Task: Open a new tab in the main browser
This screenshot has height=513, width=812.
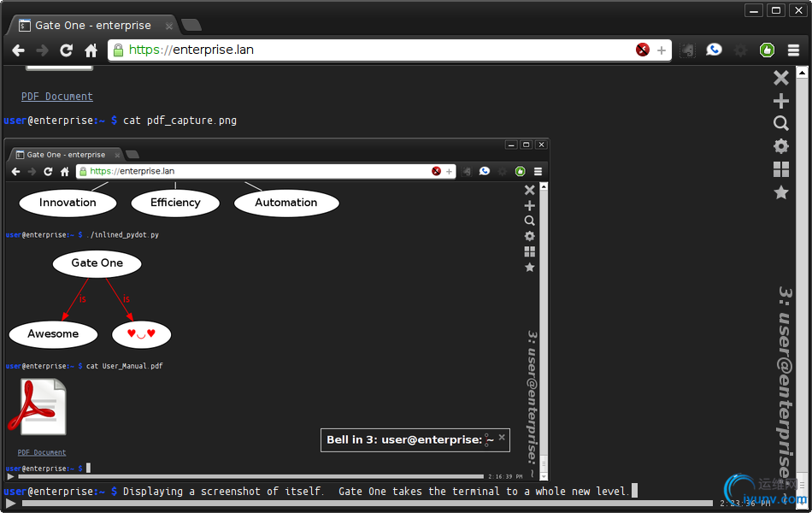Action: [x=191, y=25]
